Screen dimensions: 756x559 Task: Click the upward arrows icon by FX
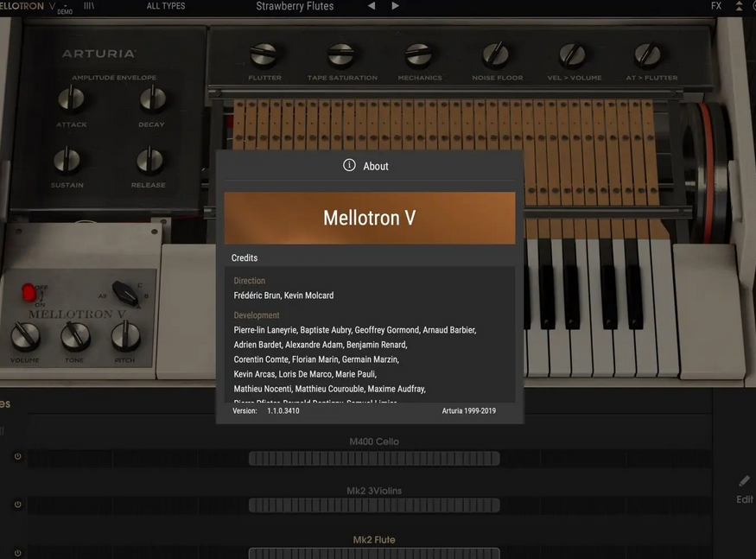(739, 6)
